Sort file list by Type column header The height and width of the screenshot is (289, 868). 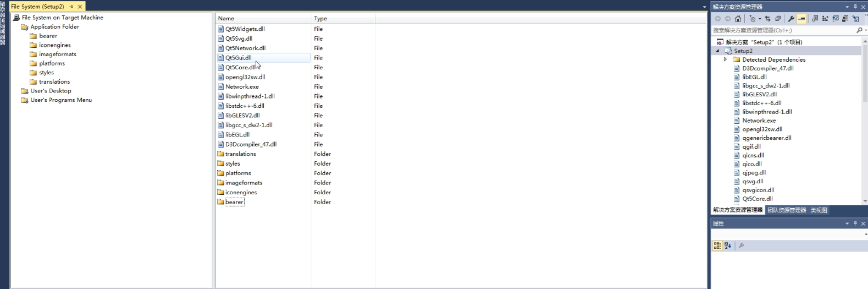click(344, 18)
